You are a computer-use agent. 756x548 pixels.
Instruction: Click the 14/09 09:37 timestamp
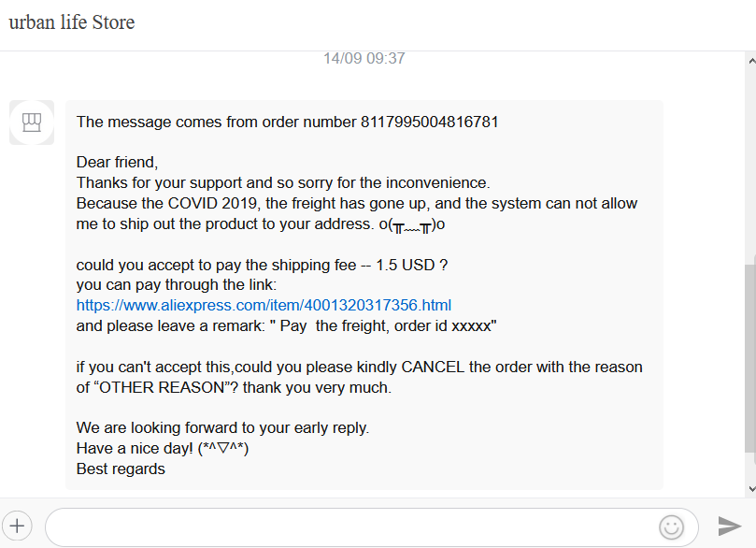pyautogui.click(x=364, y=58)
